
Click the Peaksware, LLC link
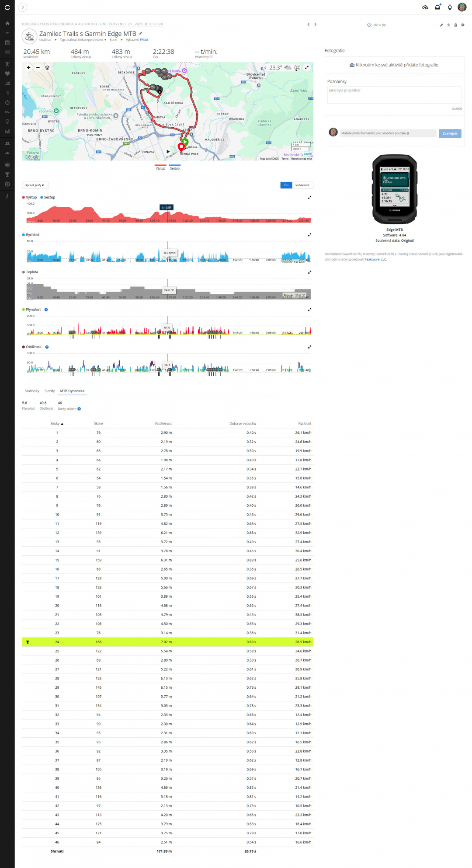(375, 259)
